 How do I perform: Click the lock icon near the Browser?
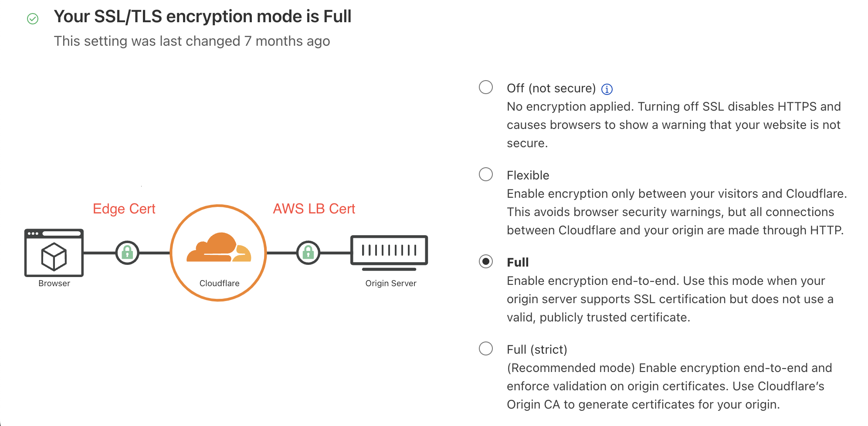click(127, 253)
